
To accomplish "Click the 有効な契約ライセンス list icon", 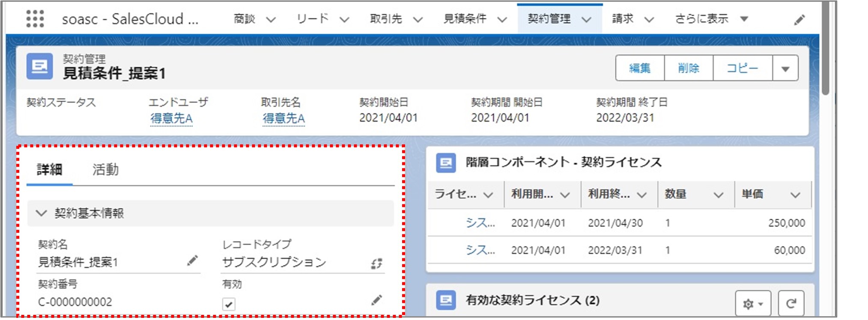I will (x=446, y=300).
